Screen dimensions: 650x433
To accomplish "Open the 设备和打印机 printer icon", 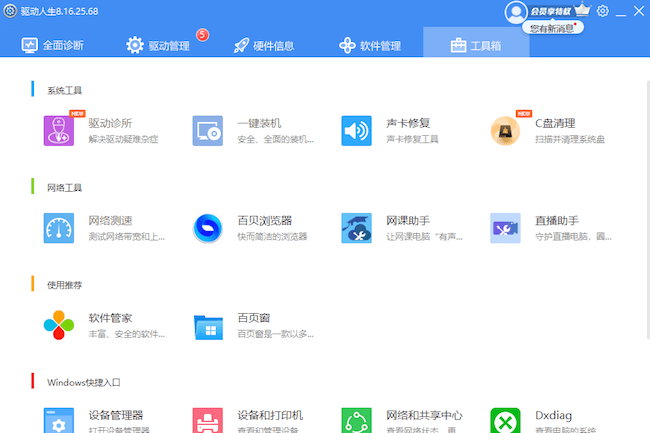I will coord(208,421).
